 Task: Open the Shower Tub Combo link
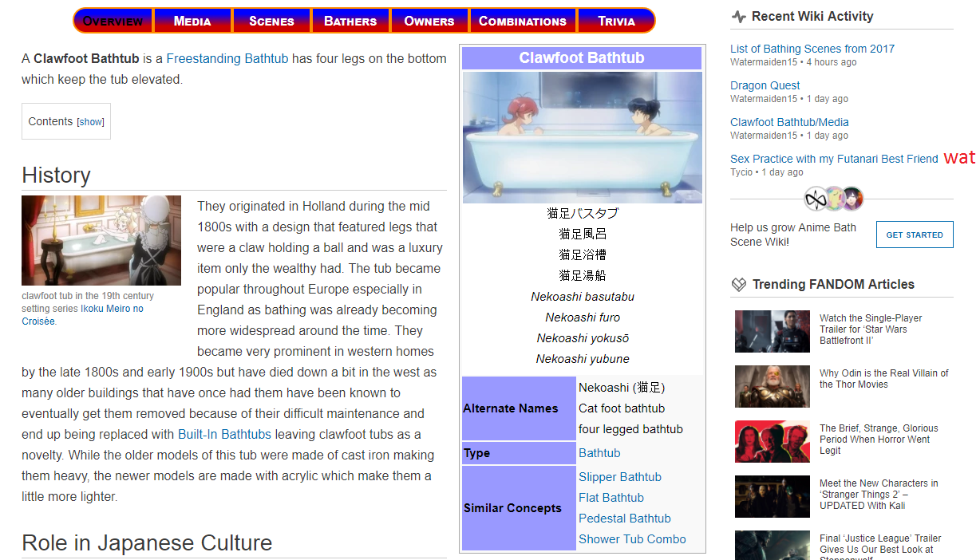tap(632, 538)
